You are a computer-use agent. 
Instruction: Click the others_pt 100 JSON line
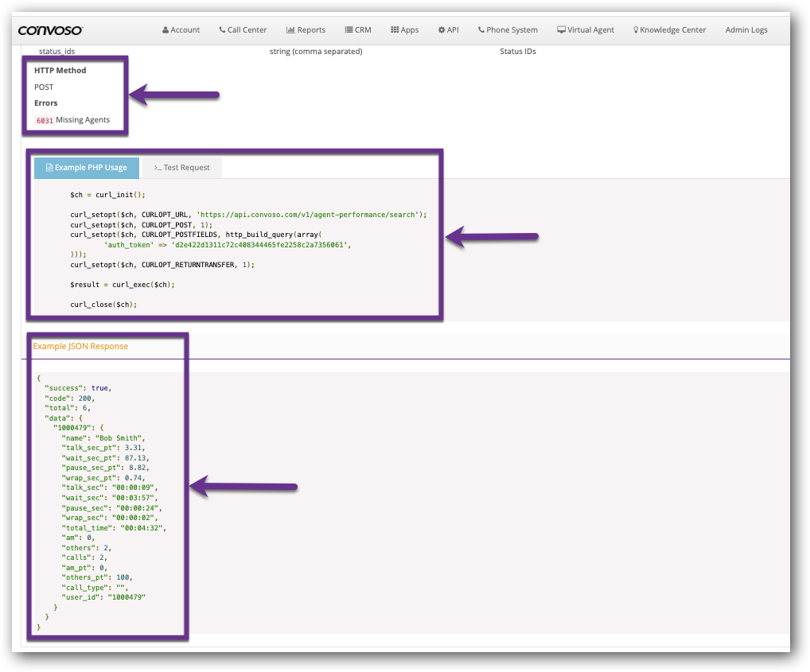97,577
